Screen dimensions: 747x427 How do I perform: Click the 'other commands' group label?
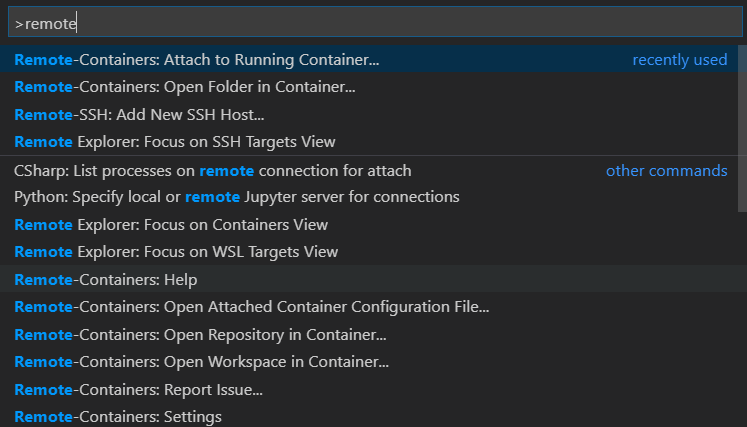click(x=666, y=171)
